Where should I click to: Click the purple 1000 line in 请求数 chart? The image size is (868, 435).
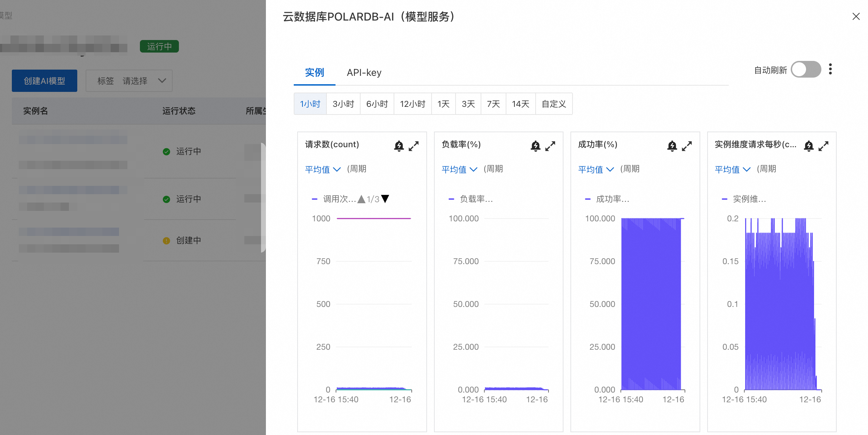pyautogui.click(x=374, y=219)
